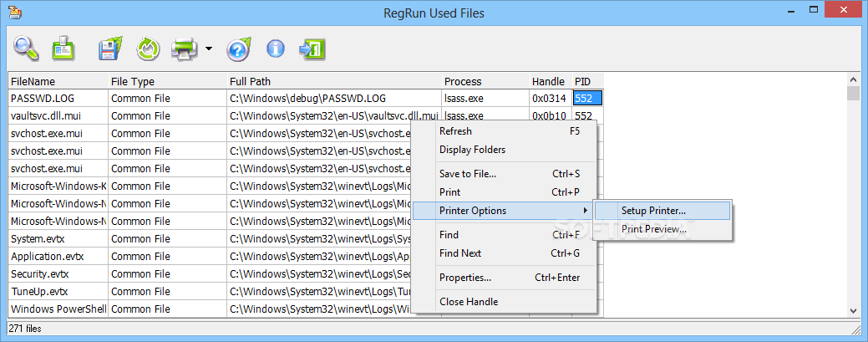Open the dropdown arrow beside the printer icon

click(209, 48)
